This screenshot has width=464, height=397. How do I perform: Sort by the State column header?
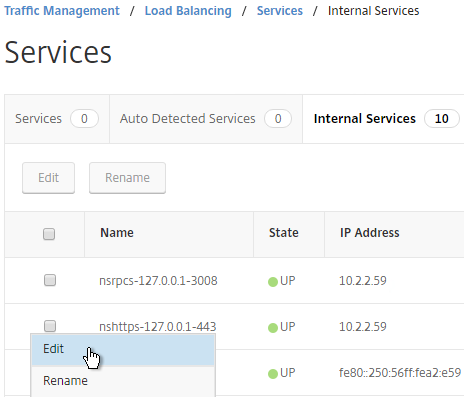(284, 233)
